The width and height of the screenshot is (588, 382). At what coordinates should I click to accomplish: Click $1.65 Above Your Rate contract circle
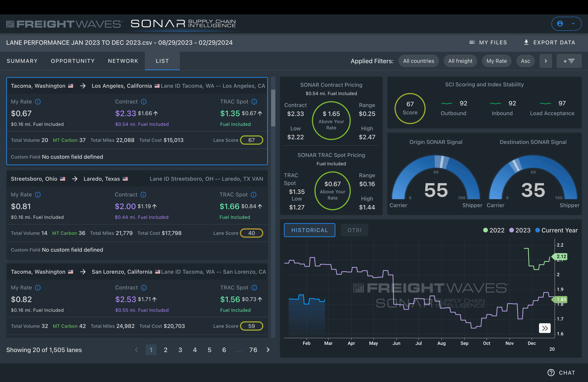pos(331,120)
